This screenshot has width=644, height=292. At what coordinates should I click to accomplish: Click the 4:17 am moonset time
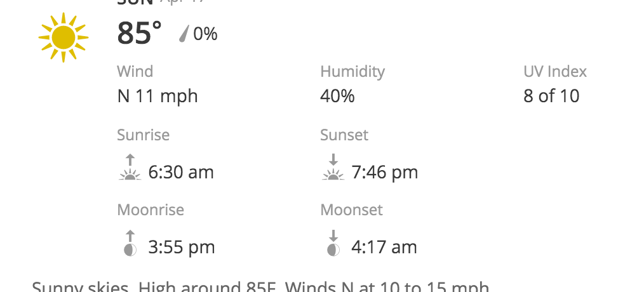pos(384,247)
